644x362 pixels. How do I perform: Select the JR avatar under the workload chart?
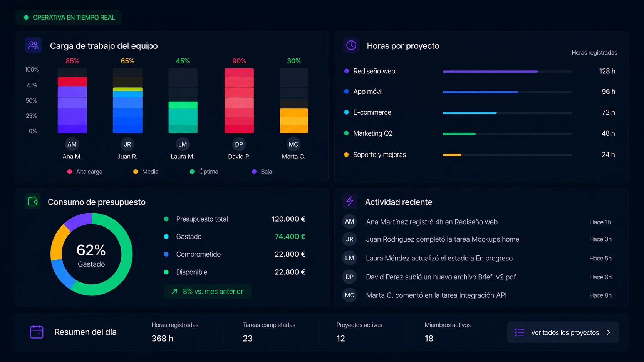coord(127,144)
